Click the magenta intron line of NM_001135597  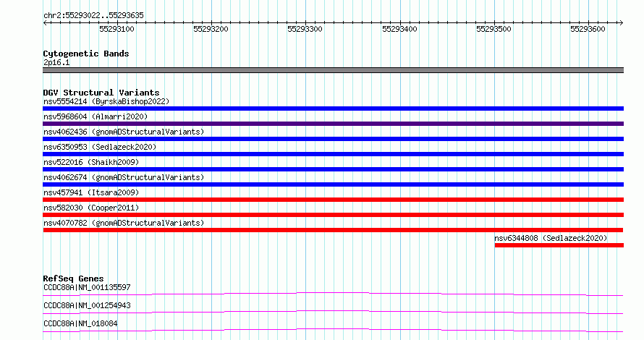click(x=333, y=294)
